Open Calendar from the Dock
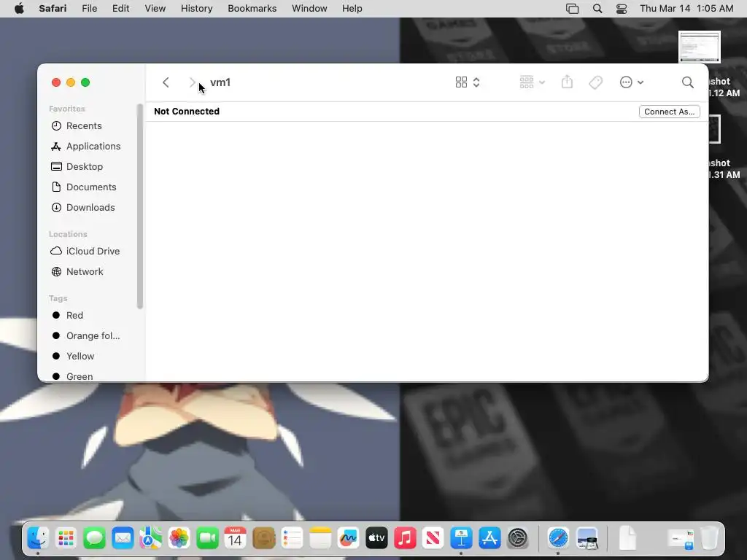The image size is (747, 560). [x=236, y=539]
